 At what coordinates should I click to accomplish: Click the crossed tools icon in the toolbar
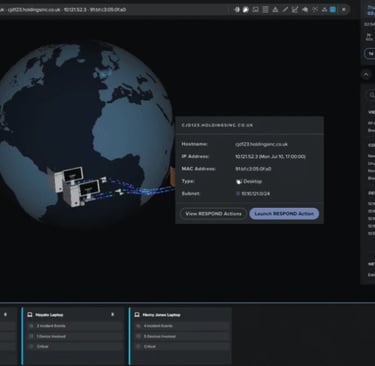[315, 10]
